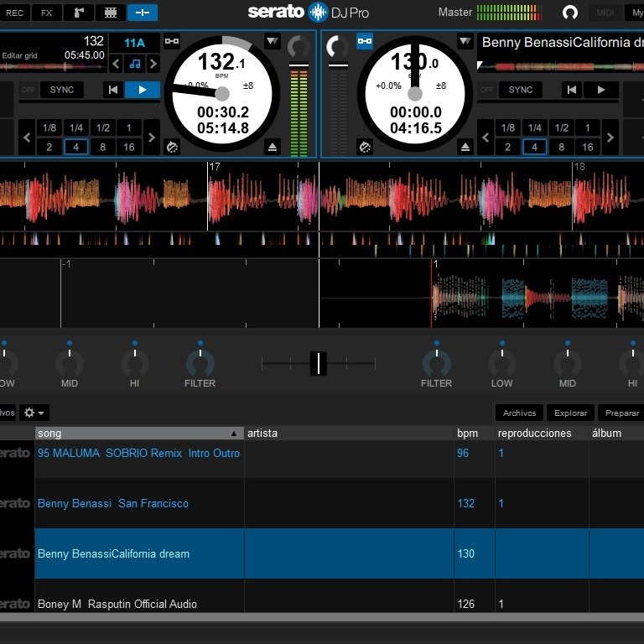Play the right deck track
644x644 pixels.
601,90
